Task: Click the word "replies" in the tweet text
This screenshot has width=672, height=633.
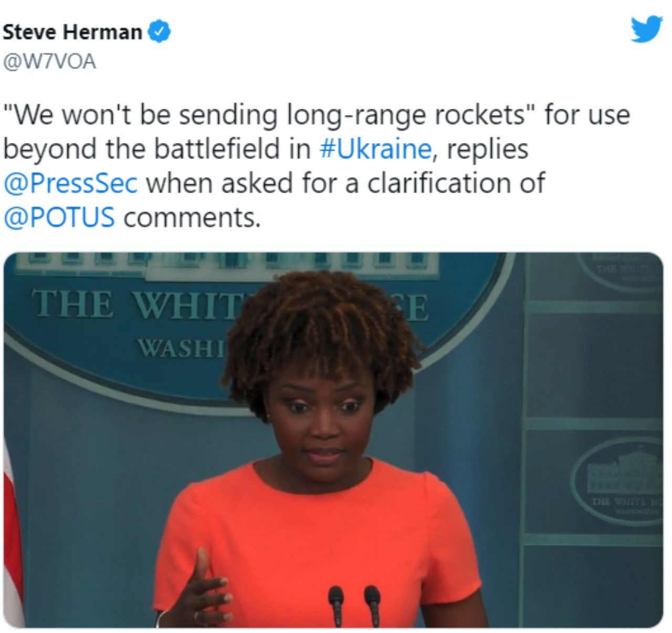Action: (x=487, y=149)
